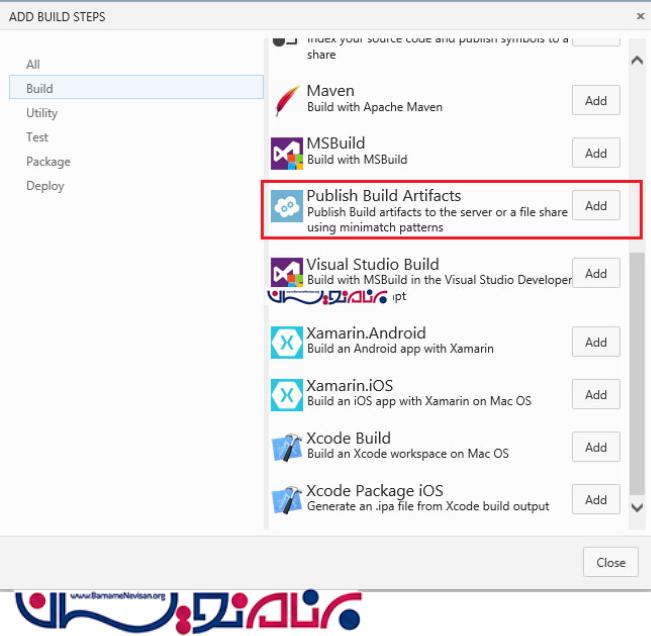The image size is (651, 636).
Task: Click the step list scrollbar thumb
Action: pos(637,374)
